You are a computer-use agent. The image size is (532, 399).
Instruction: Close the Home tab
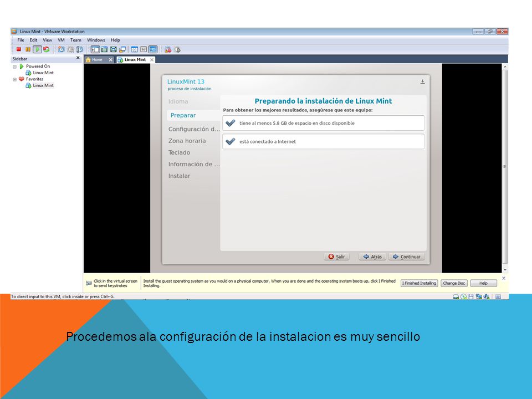pos(110,60)
